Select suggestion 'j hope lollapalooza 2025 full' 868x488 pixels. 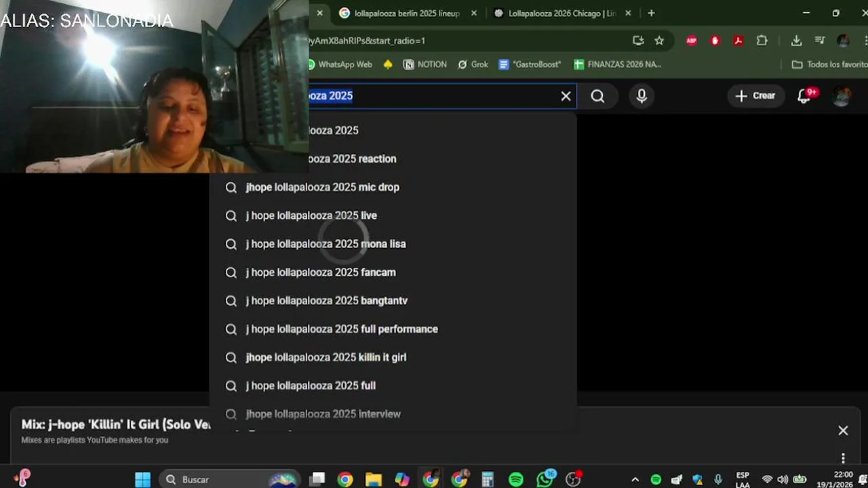[393, 386]
